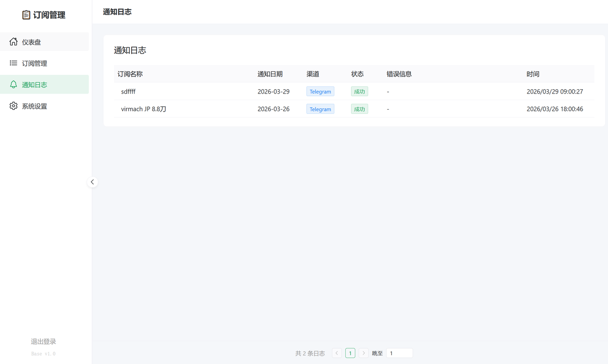Click the 退出登录 link
The width and height of the screenshot is (608, 364).
pos(43,341)
